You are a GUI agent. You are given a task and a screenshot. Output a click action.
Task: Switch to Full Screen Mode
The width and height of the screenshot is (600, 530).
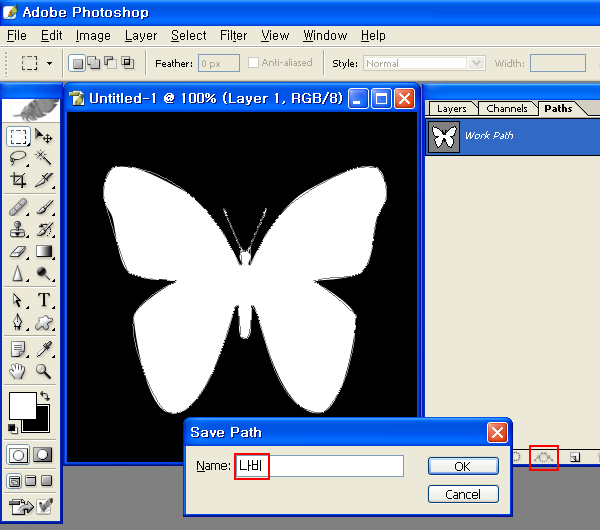[x=47, y=480]
